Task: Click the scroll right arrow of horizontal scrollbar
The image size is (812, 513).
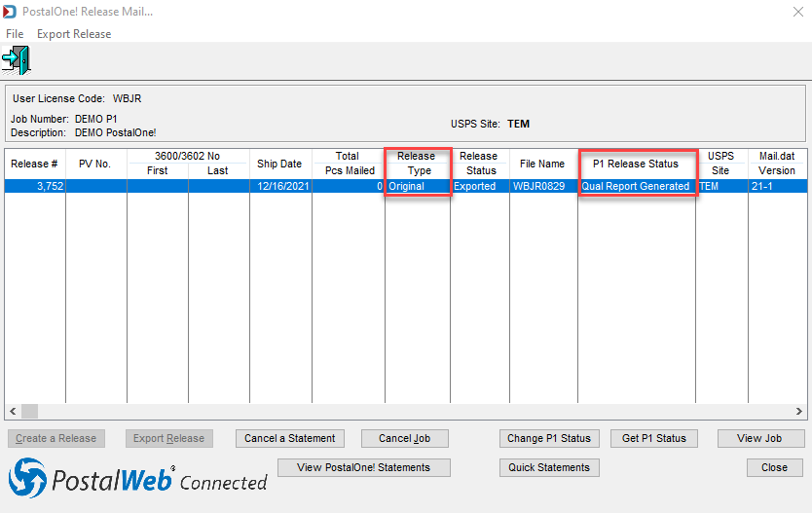Action: [x=798, y=411]
